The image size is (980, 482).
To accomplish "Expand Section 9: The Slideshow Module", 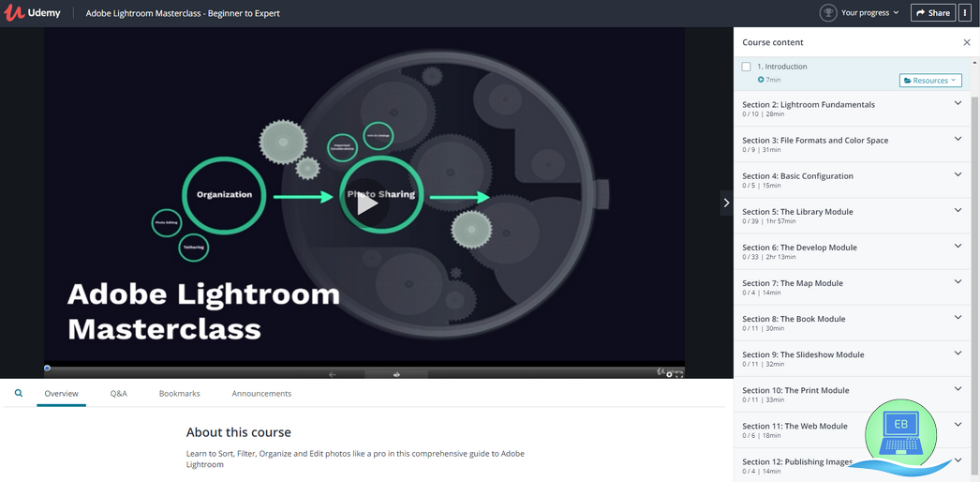I will pyautogui.click(x=958, y=353).
